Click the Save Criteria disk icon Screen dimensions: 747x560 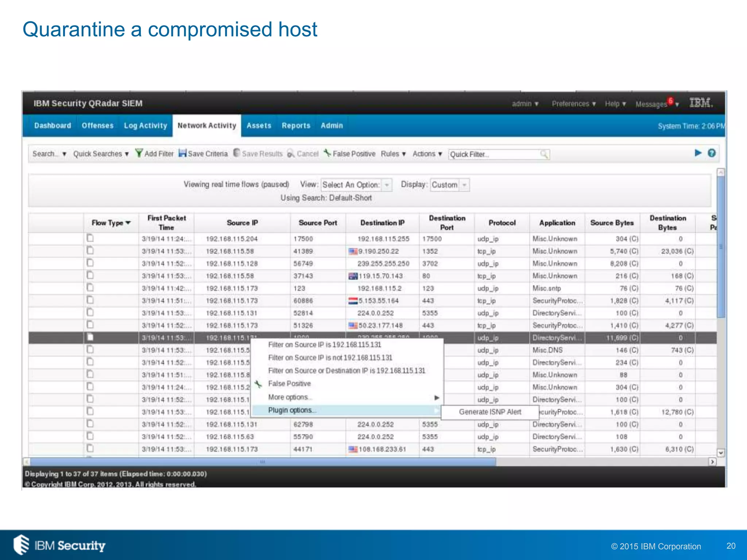coord(182,153)
